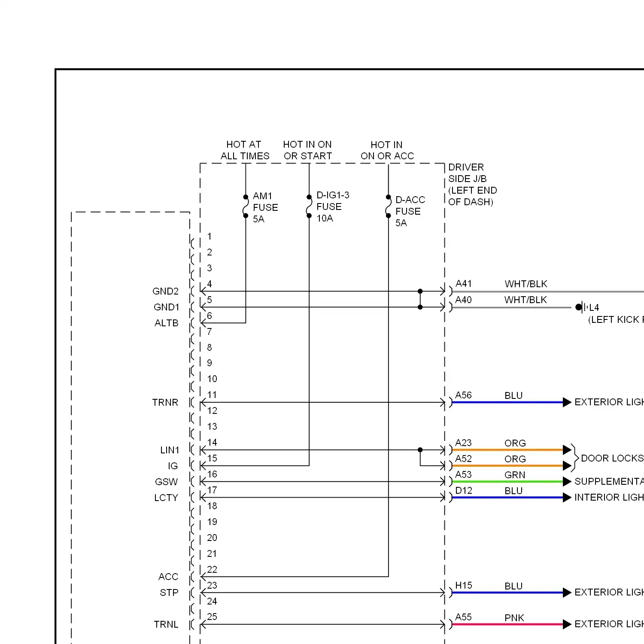
Task: Click connector pin A23
Action: point(463,443)
